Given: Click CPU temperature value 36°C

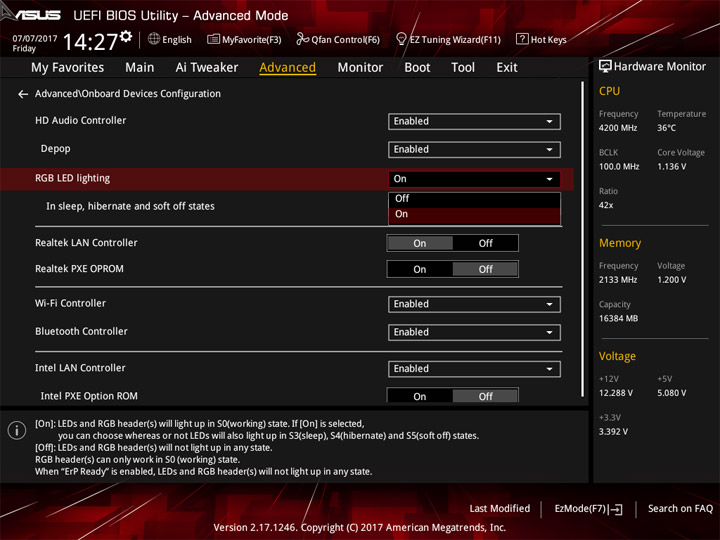Looking at the screenshot, I should (666, 128).
